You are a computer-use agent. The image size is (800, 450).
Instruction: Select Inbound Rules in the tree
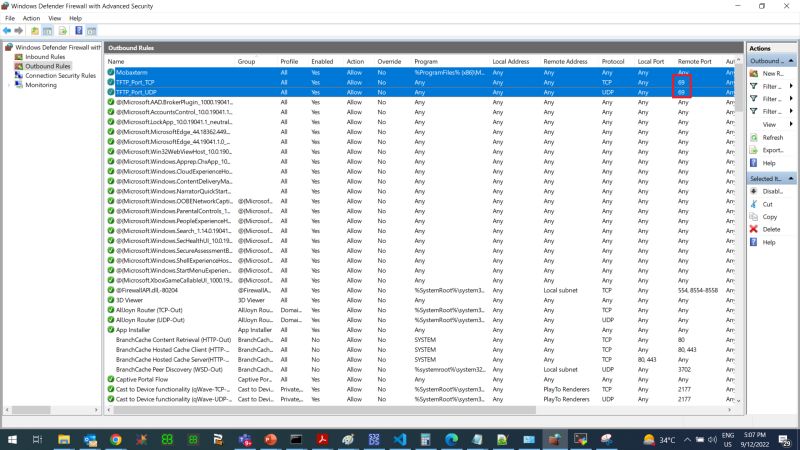tap(45, 57)
